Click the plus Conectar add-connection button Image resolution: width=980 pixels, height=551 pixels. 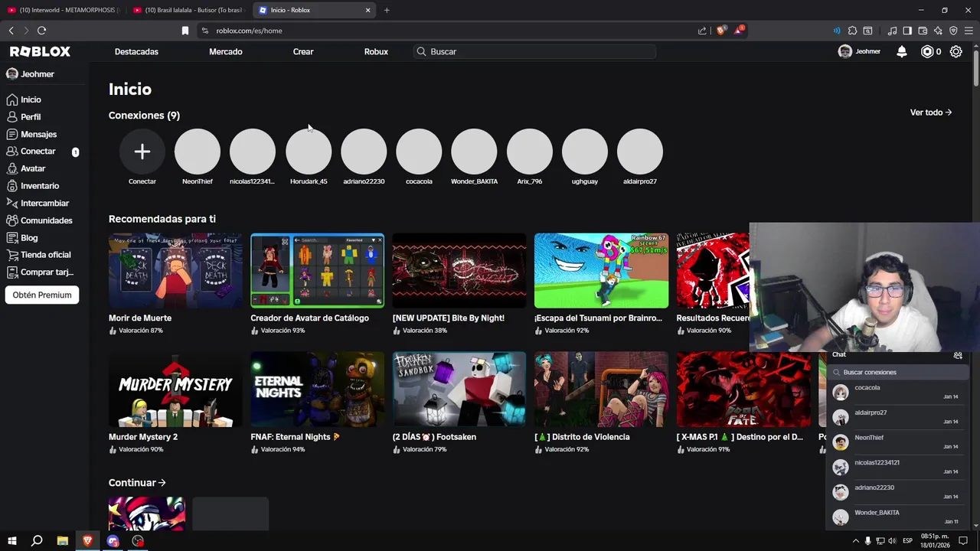(142, 152)
